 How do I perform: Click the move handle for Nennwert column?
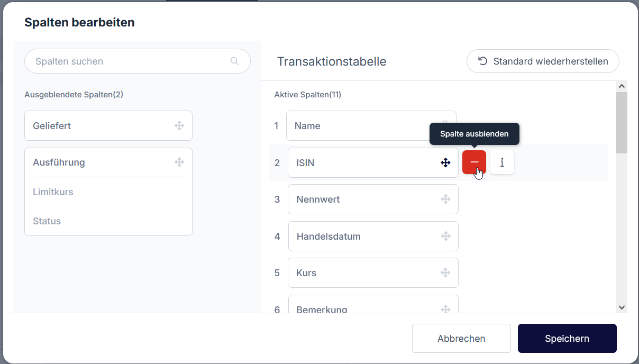[x=445, y=199]
